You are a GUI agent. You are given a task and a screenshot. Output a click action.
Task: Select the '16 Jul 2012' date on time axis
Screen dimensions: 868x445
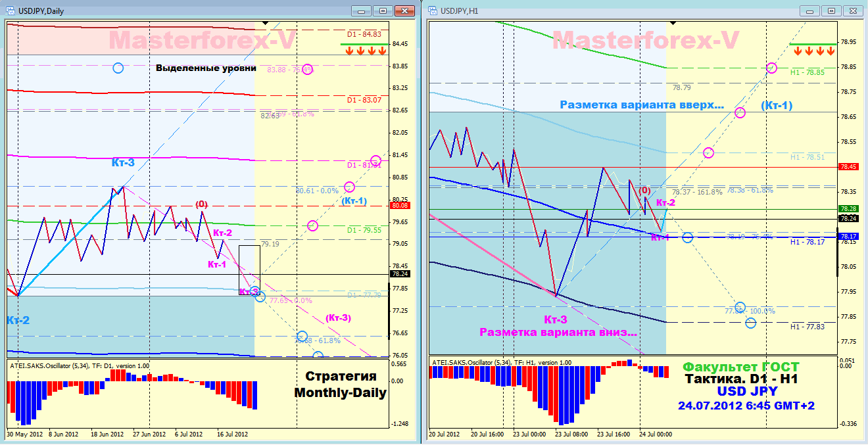pos(231,434)
